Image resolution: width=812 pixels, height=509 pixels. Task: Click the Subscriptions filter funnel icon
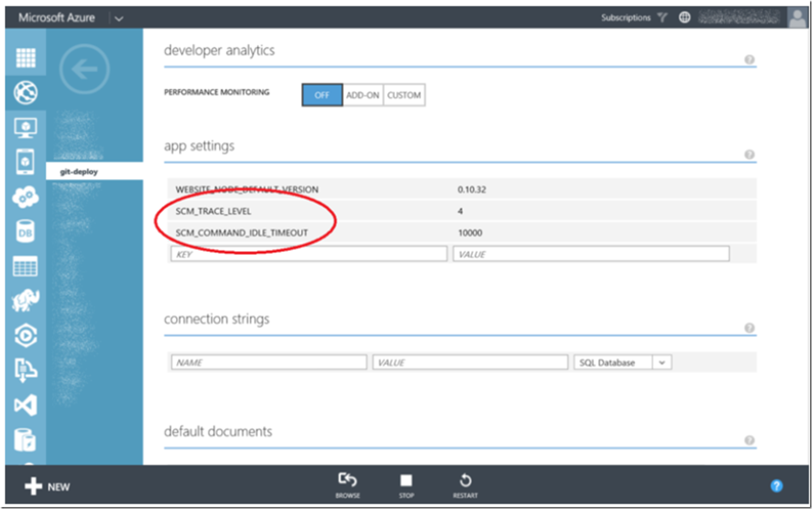click(662, 17)
